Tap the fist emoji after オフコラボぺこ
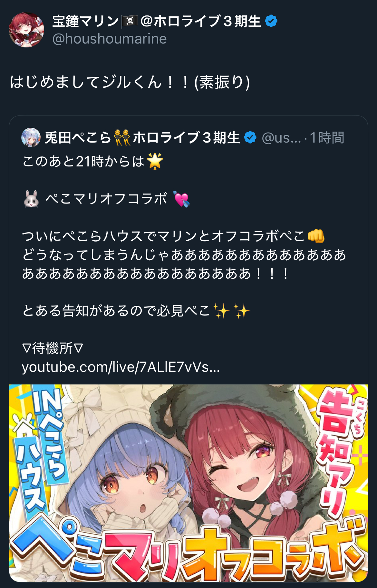This screenshot has width=377, height=588. (x=316, y=236)
